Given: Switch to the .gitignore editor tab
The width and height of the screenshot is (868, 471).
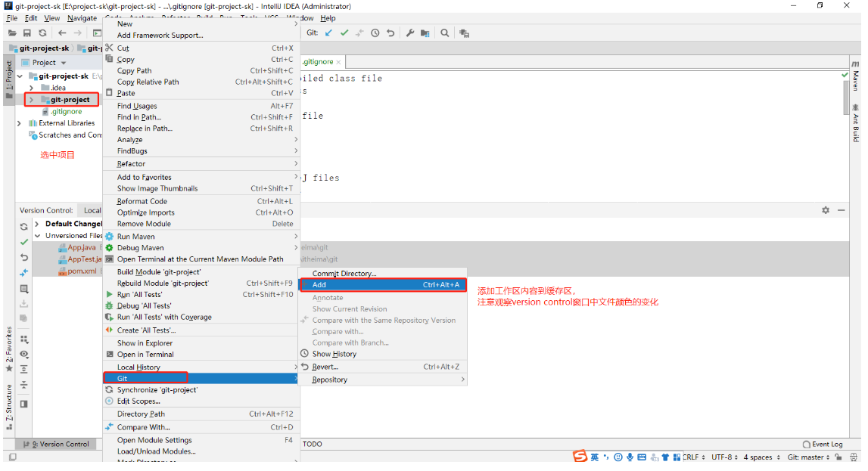Looking at the screenshot, I should coord(319,62).
